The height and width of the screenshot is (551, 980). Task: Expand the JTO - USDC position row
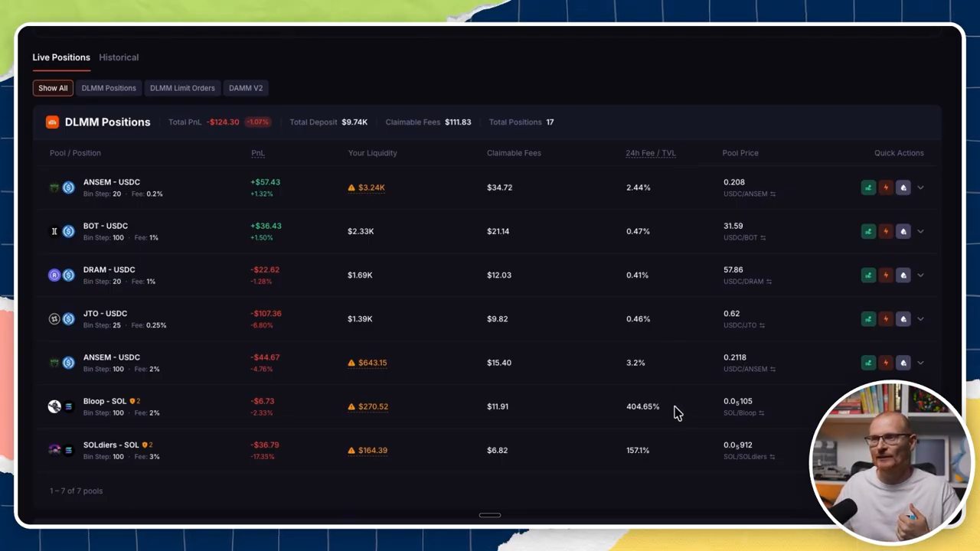pyautogui.click(x=920, y=318)
